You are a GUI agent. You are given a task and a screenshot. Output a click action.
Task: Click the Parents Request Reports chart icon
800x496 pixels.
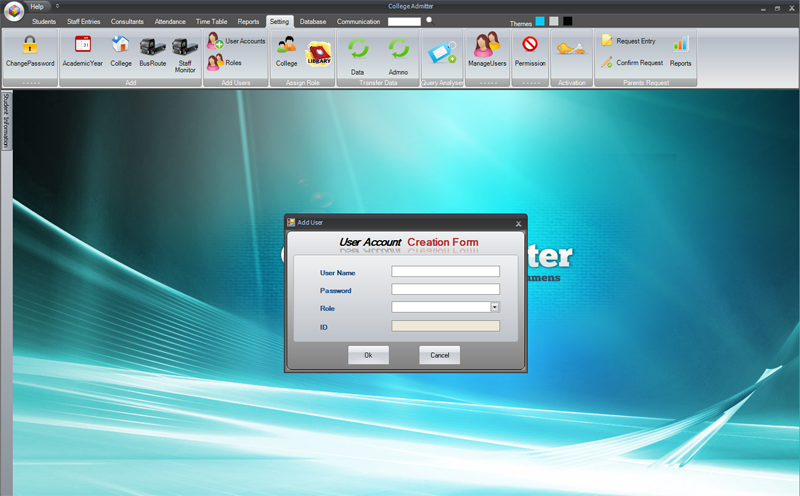(x=680, y=44)
